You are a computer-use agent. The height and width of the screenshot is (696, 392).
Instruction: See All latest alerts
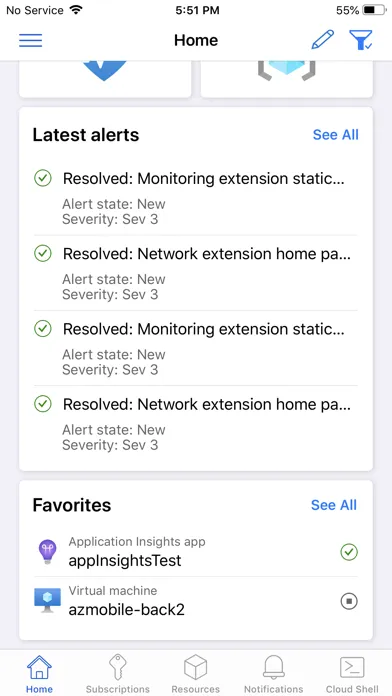coord(336,134)
